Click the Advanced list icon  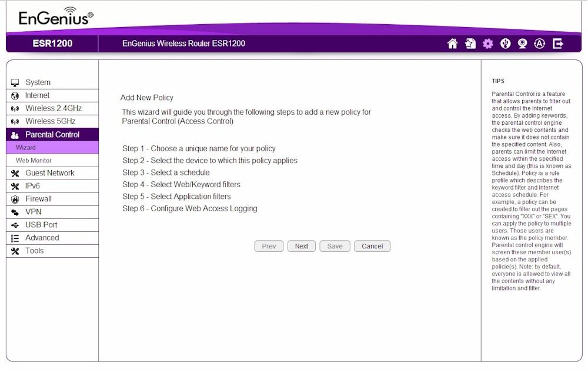point(15,238)
